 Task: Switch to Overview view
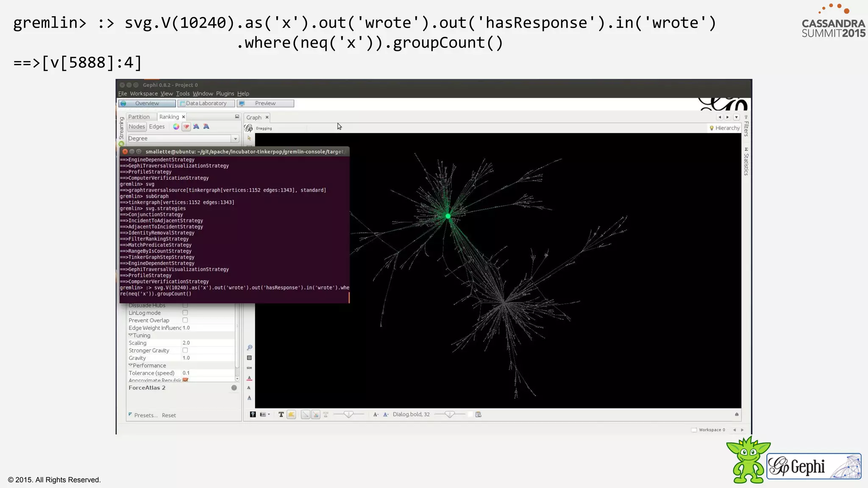coord(147,103)
